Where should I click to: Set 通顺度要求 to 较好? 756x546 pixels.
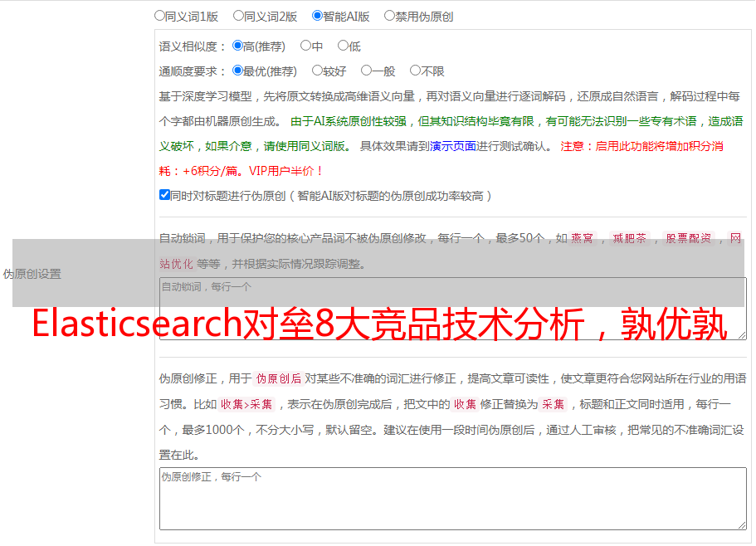point(317,71)
